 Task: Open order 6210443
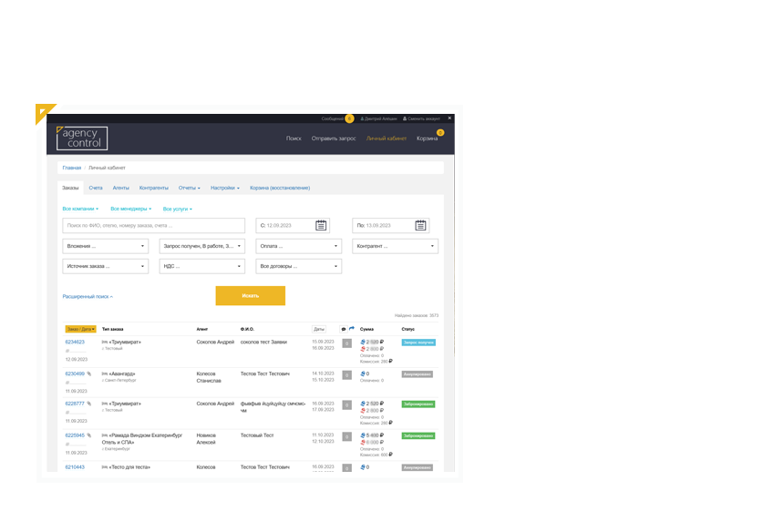(x=75, y=467)
